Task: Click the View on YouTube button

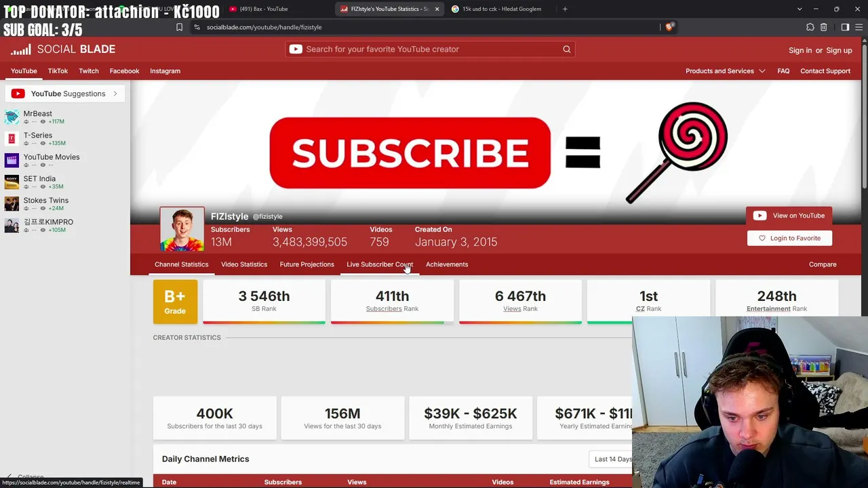Action: pos(789,216)
